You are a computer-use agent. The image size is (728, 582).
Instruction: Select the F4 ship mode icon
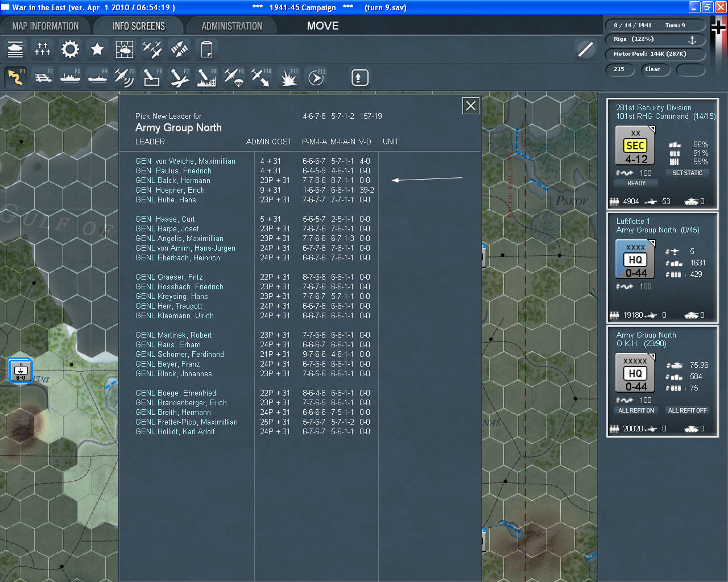tap(97, 77)
